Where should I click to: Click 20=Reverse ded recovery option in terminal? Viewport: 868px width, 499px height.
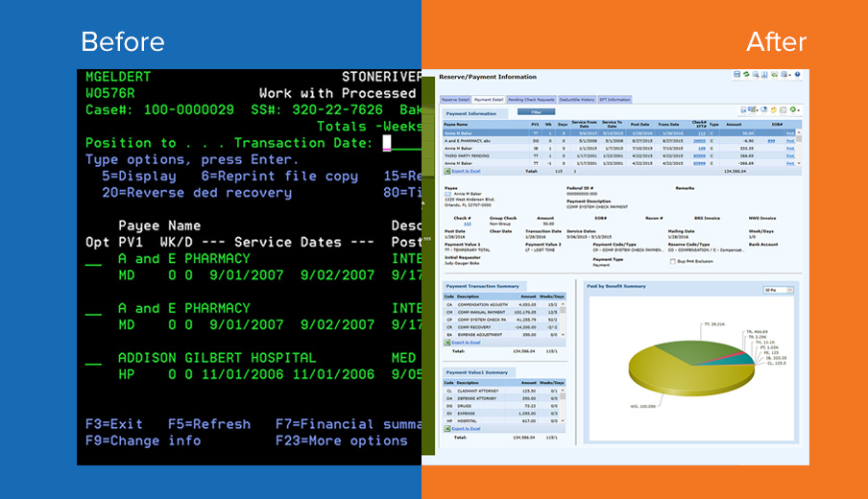[x=197, y=193]
